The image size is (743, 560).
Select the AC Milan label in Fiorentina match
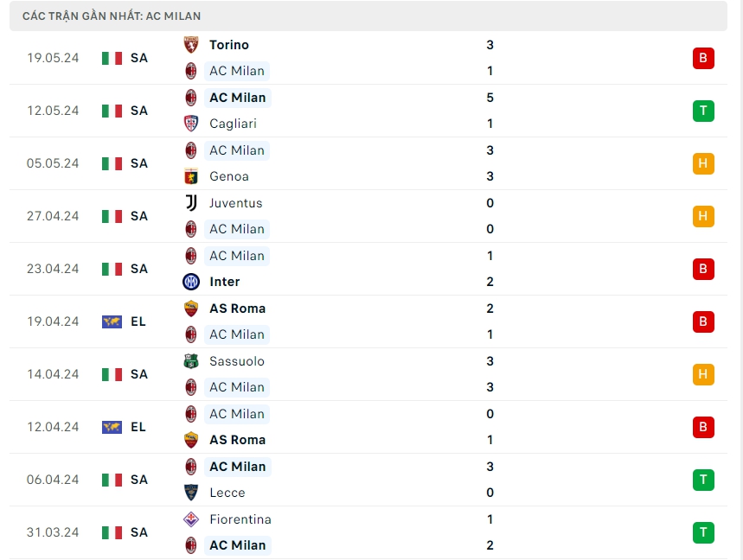(238, 545)
